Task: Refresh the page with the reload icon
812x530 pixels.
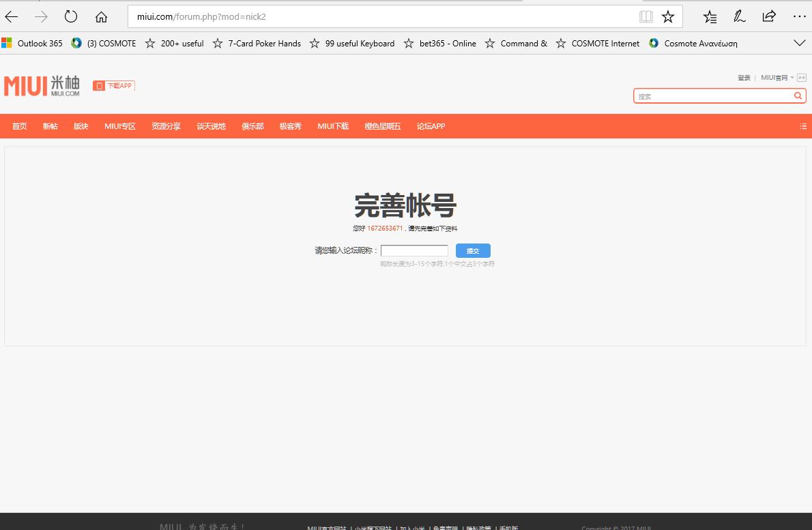Action: 71,16
